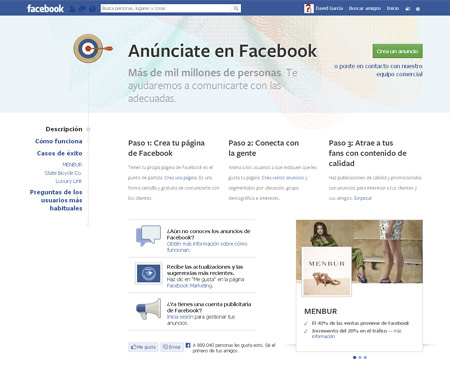
Task: Open account settings gear icon
Action: pos(418,9)
